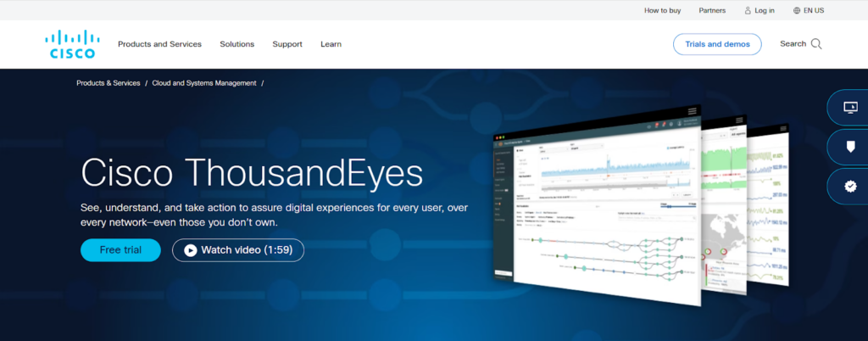868x341 pixels.
Task: Click Watch video (1:59) button
Action: (x=238, y=250)
